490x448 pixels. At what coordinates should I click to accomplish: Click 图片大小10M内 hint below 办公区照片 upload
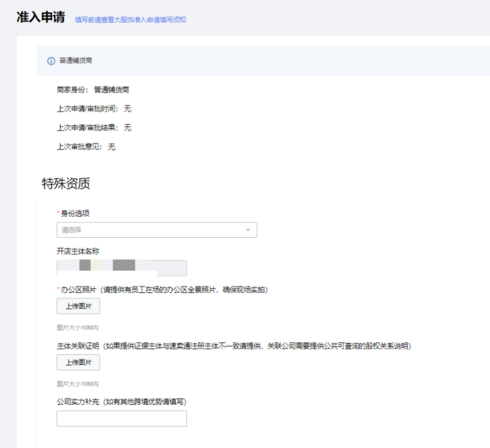(x=78, y=327)
